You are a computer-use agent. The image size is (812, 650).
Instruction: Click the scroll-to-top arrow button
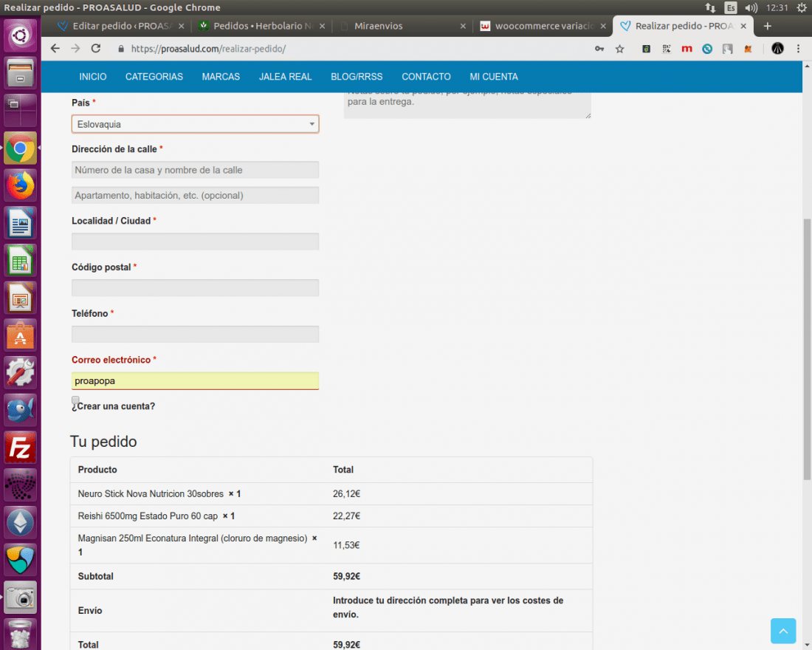(x=783, y=631)
